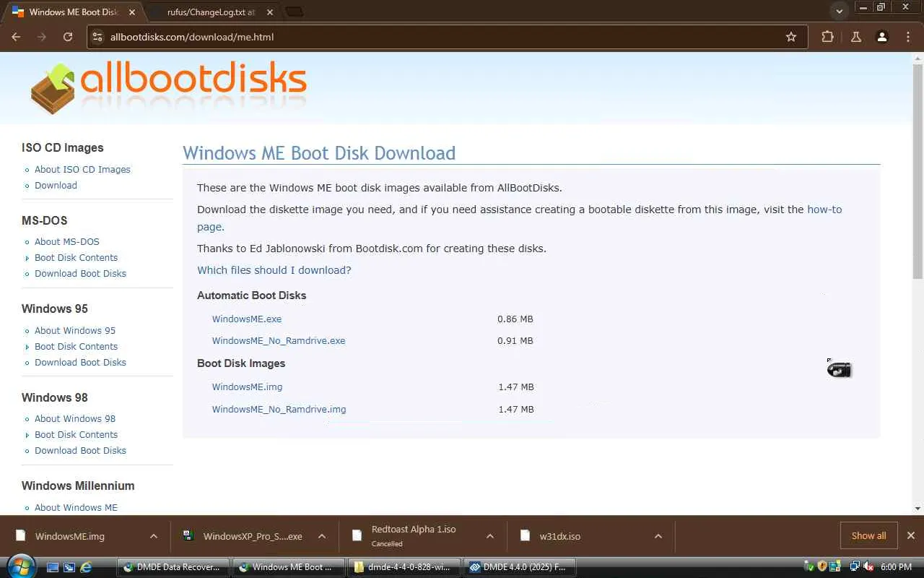Click the browser forward arrow

(42, 37)
